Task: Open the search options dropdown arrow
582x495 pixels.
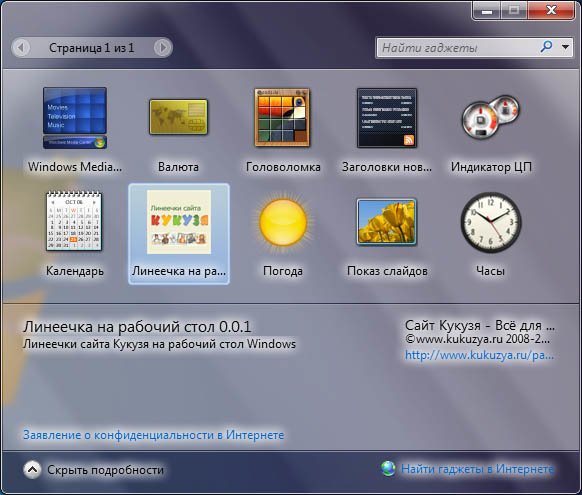Action: 565,47
